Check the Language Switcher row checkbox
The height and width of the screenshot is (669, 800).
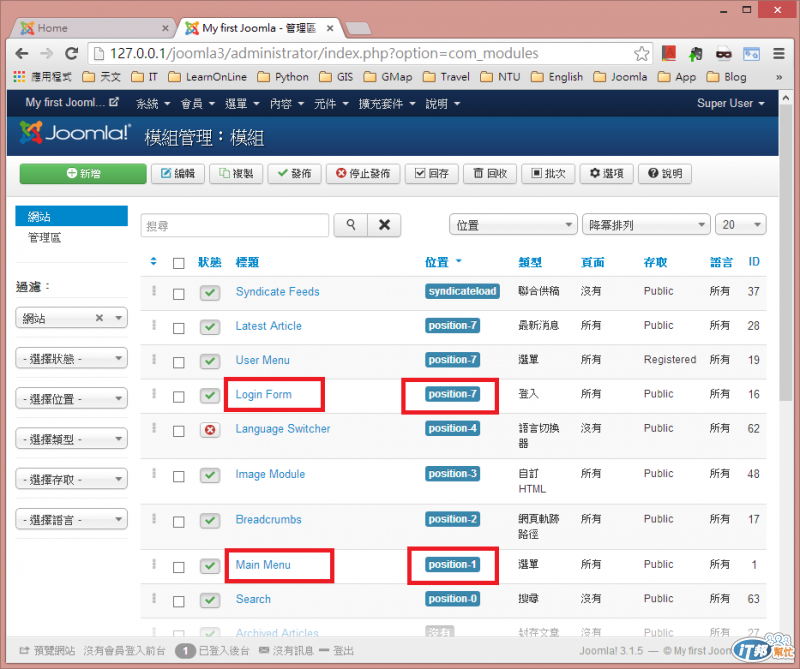(x=179, y=432)
